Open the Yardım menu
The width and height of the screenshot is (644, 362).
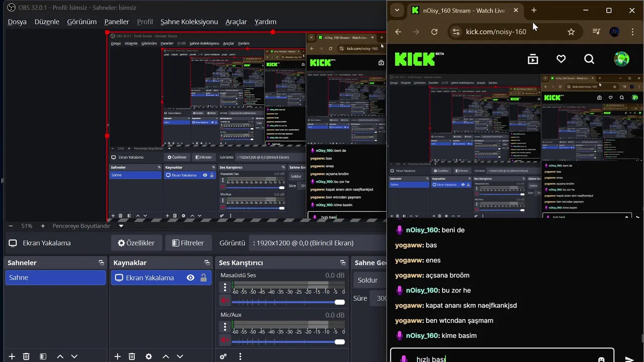[265, 22]
